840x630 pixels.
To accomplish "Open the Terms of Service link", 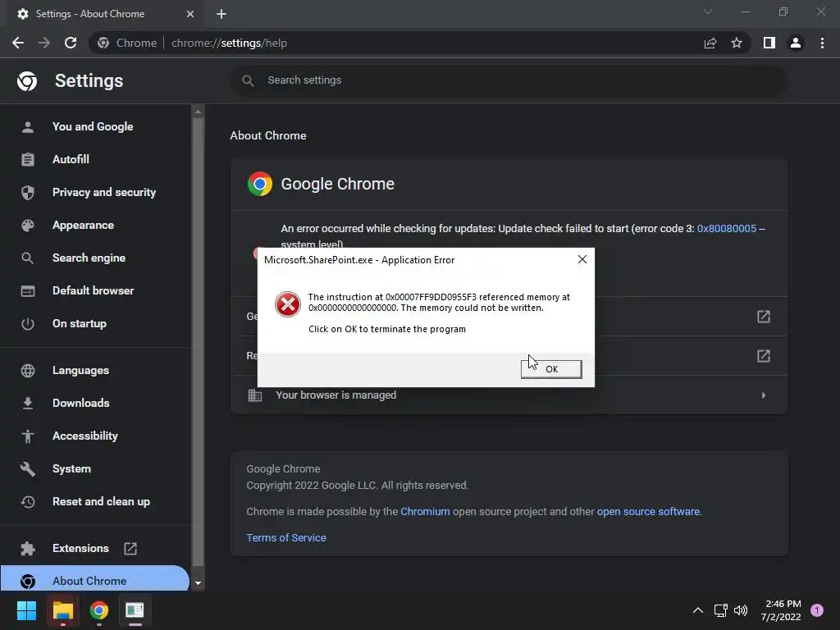I will point(286,537).
